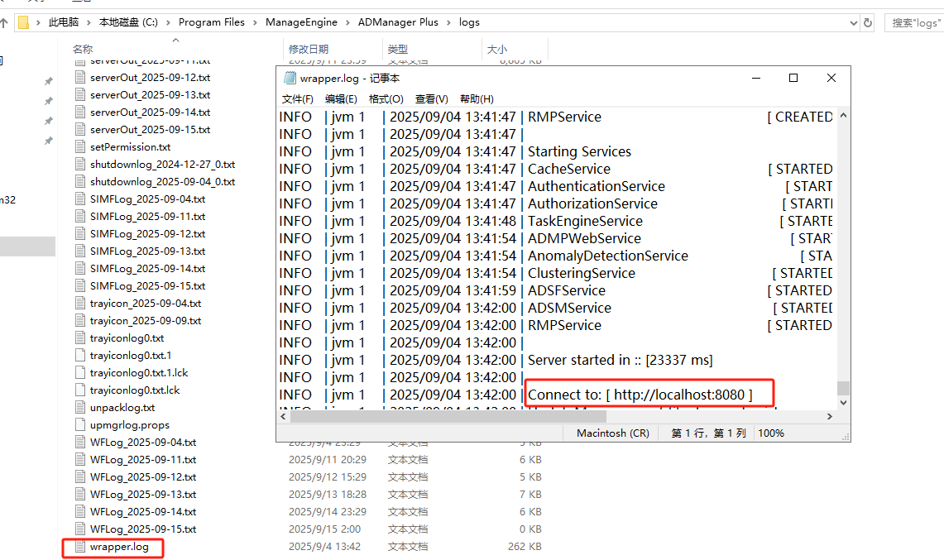Click Notepad's vertical scrollbar thumb

click(843, 388)
